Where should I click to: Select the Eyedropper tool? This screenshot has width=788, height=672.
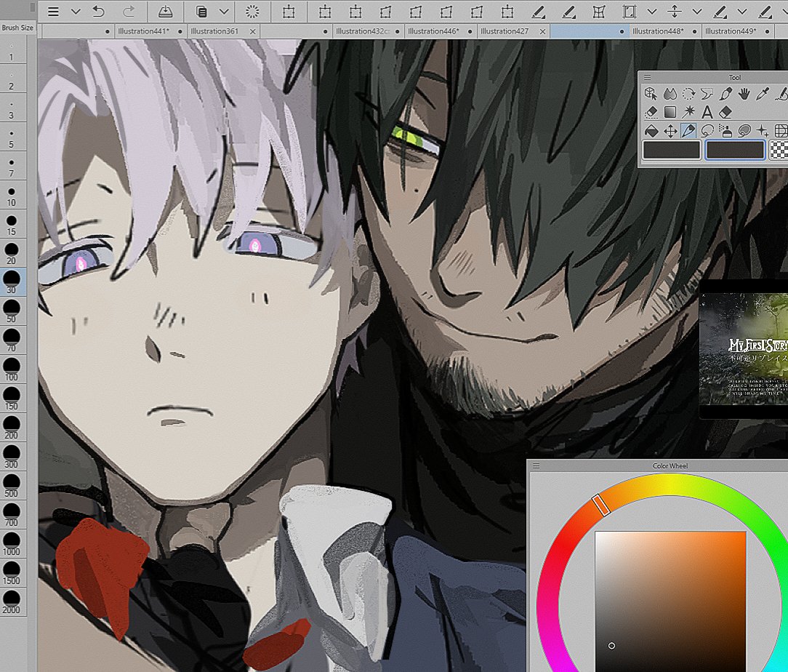click(x=763, y=94)
